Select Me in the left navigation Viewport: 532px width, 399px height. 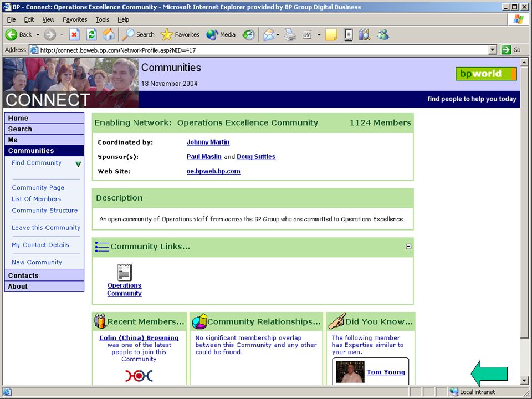44,140
